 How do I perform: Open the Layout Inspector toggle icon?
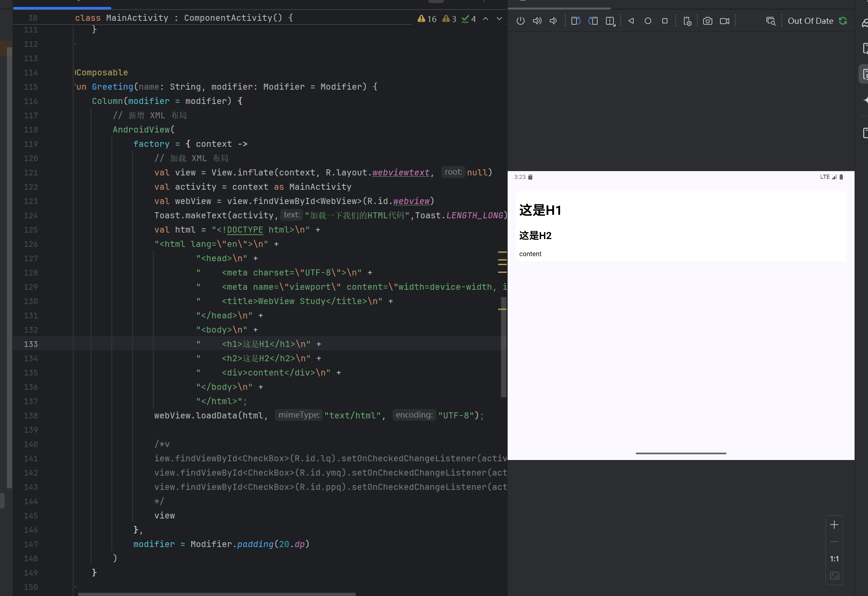771,21
